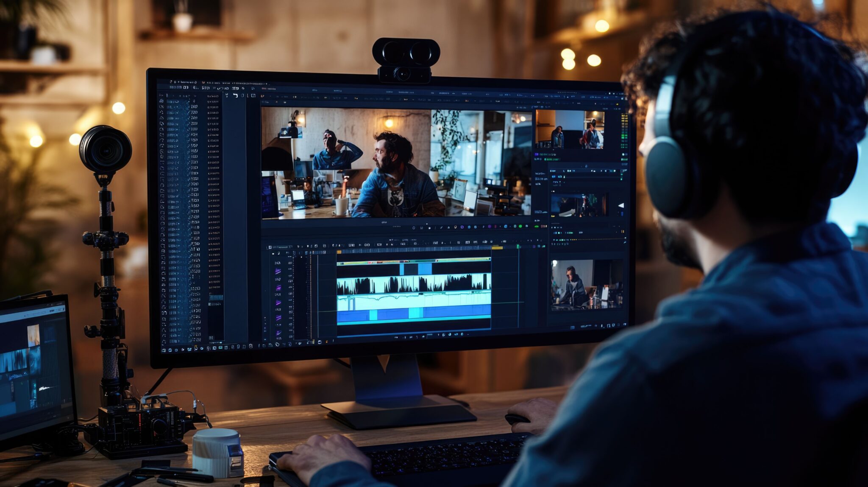Click the purple waveform icon on the top timeline track
868x487 pixels.
(278, 271)
